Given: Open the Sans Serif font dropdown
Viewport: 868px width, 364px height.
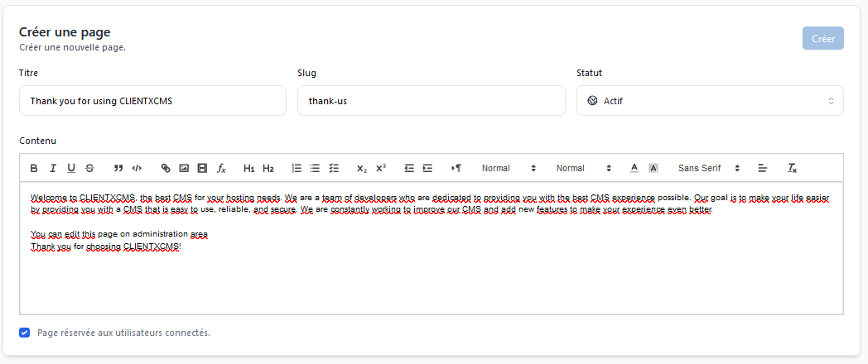Looking at the screenshot, I should (x=708, y=168).
